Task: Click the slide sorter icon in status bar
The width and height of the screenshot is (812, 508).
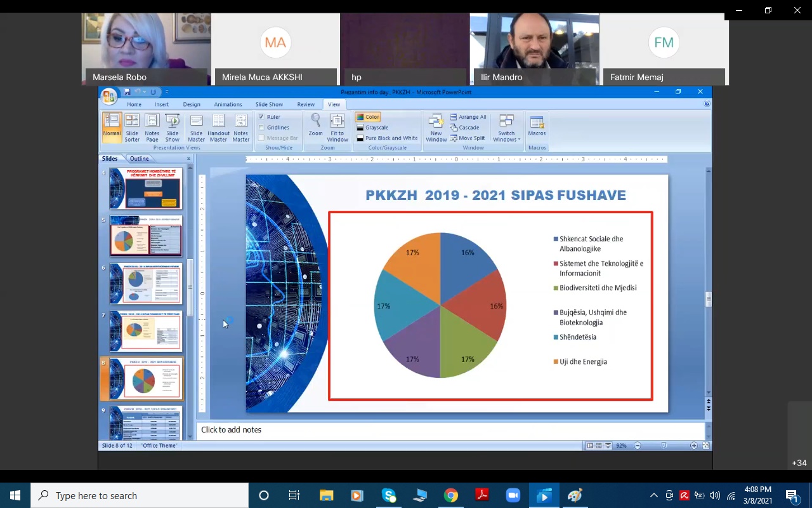Action: click(x=599, y=446)
